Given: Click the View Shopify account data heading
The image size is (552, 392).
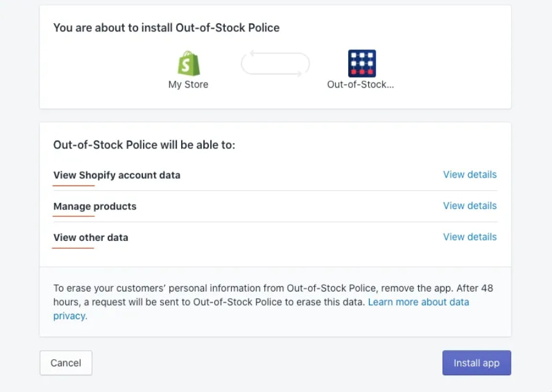Looking at the screenshot, I should [x=116, y=175].
